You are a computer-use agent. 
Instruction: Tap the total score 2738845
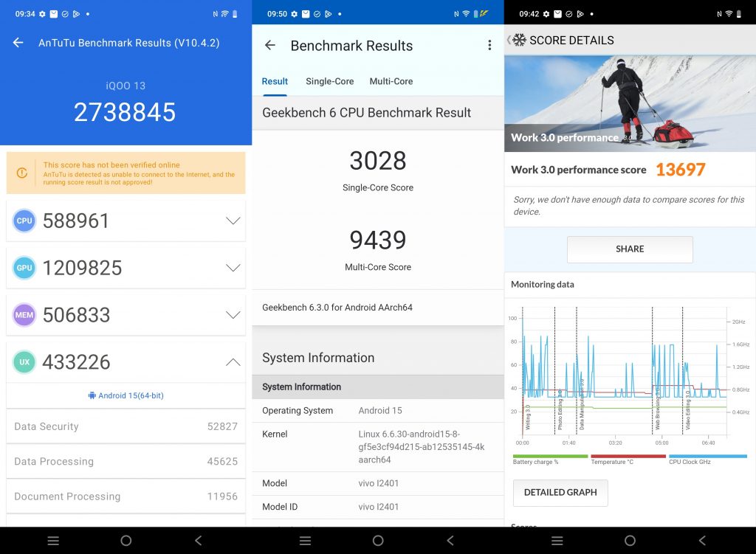(125, 112)
